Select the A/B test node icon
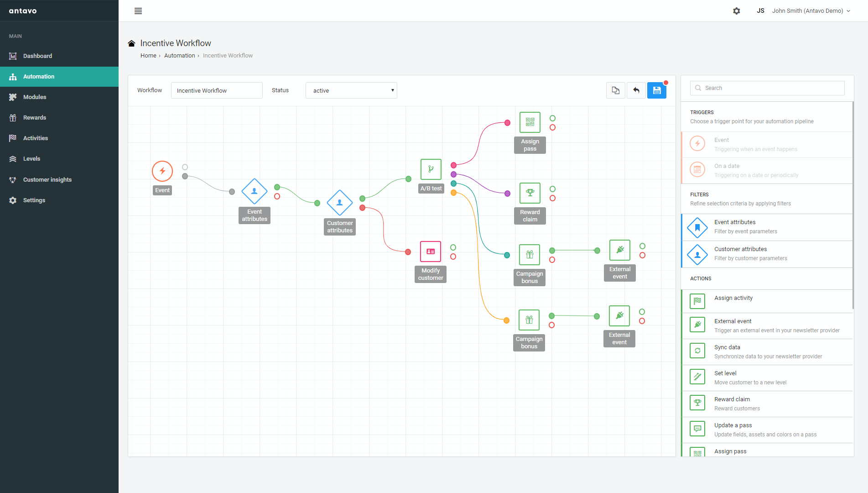Image resolution: width=868 pixels, height=493 pixels. pos(431,169)
